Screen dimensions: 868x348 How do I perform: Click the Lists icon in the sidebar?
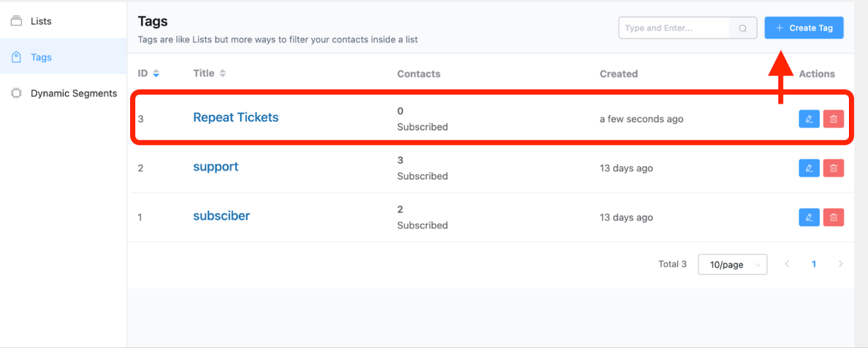click(17, 21)
